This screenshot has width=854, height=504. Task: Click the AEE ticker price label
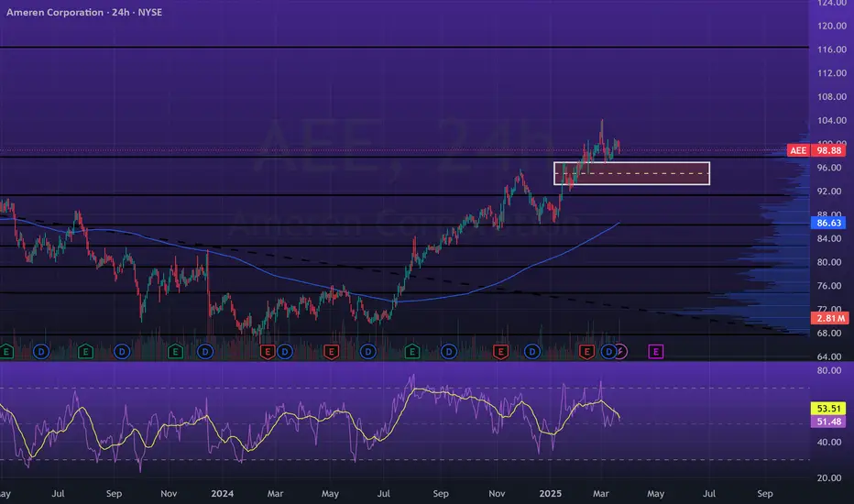(x=798, y=150)
